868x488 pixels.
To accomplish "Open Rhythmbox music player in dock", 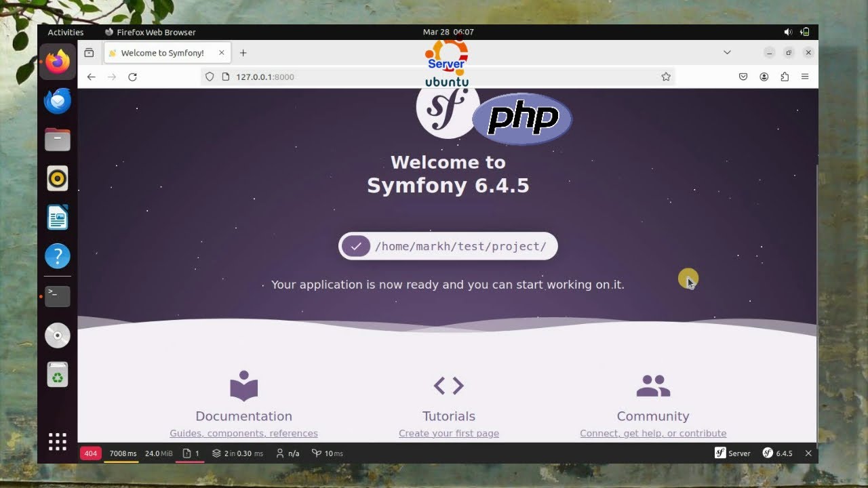I will [58, 179].
